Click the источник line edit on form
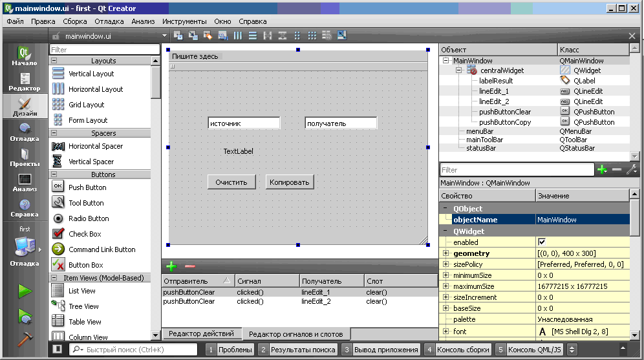This screenshot has width=644, height=360. pyautogui.click(x=244, y=123)
